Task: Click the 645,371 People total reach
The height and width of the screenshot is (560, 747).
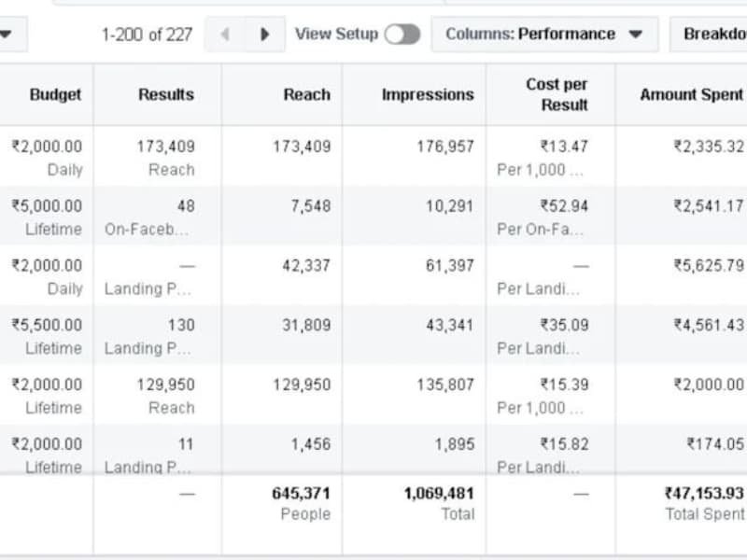Action: pyautogui.click(x=301, y=493)
